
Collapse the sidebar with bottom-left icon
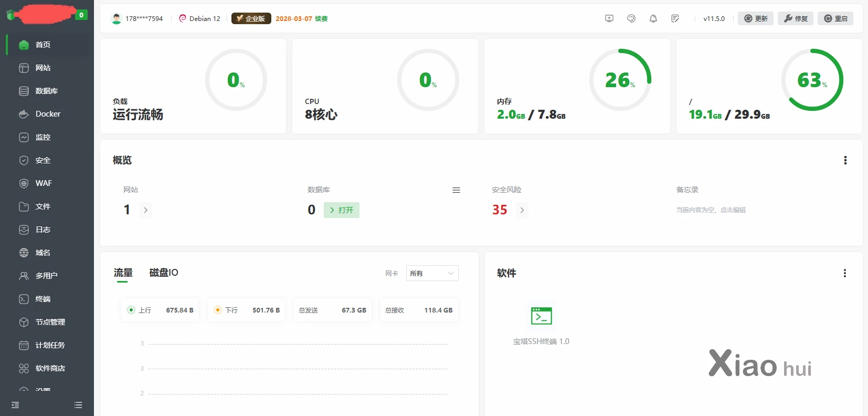(x=15, y=405)
